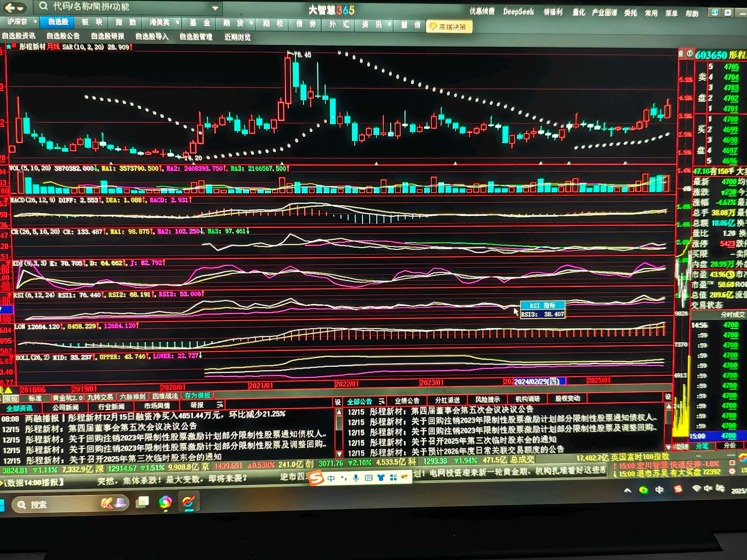Image resolution: width=747 pixels, height=560 pixels.
Task: Click the red star favorite marker by 彤程新材
Action: click(x=14, y=46)
